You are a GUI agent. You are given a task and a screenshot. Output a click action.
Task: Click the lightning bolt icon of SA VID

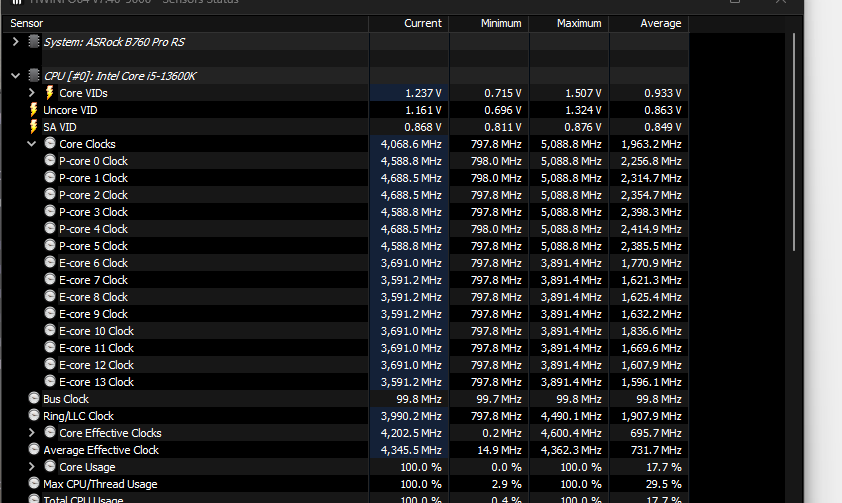tap(33, 127)
